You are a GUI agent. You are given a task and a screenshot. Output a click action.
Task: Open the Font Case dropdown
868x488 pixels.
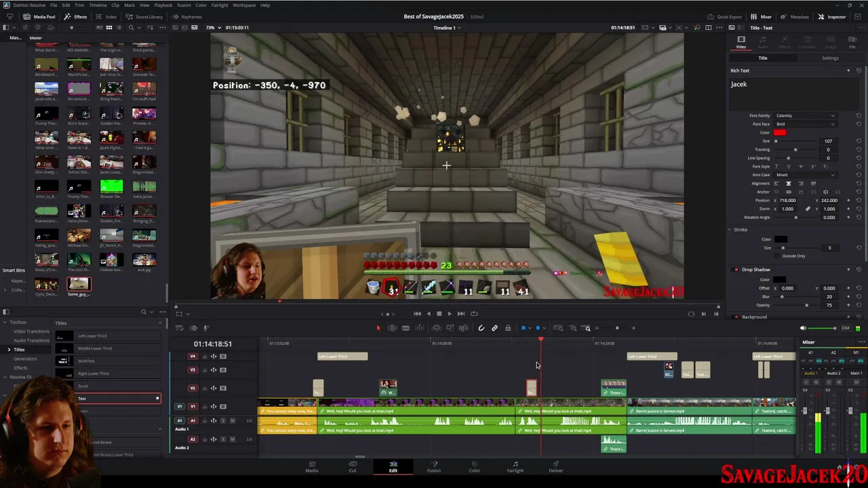click(x=805, y=175)
